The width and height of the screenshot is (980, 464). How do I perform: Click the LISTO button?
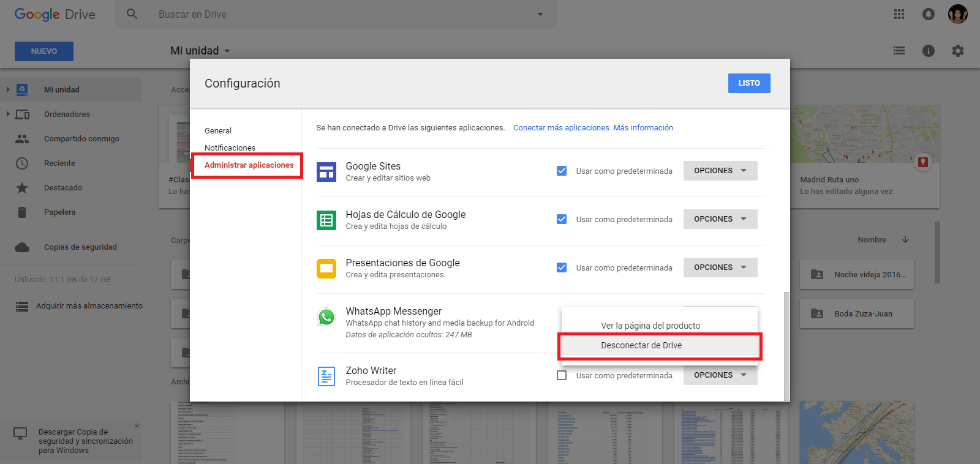pyautogui.click(x=749, y=83)
